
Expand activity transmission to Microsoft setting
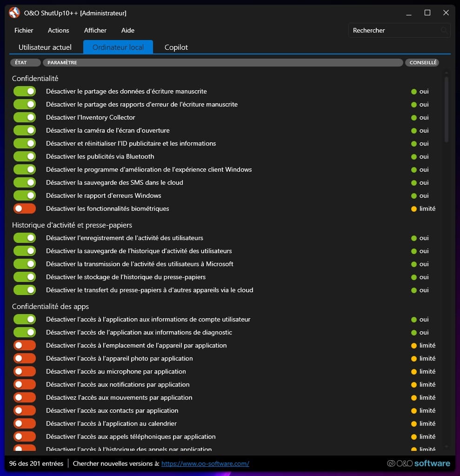coord(140,264)
